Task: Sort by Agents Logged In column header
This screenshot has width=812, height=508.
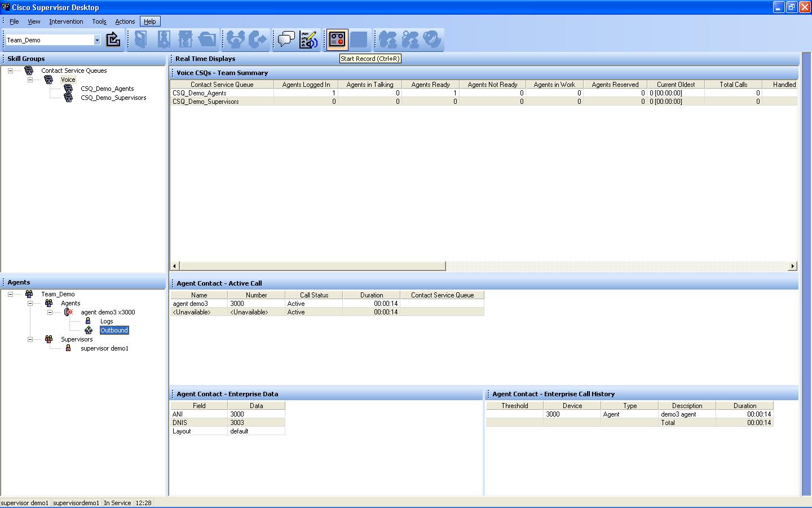Action: point(306,85)
